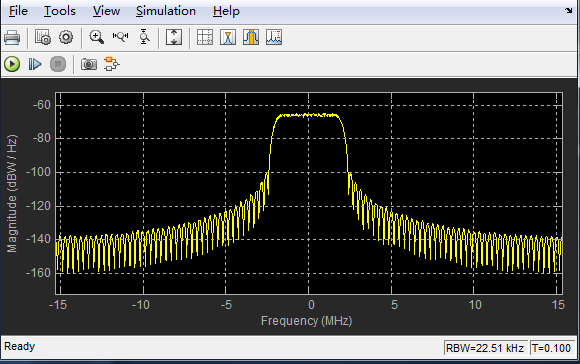Highlight Simulink block icon

point(112,64)
